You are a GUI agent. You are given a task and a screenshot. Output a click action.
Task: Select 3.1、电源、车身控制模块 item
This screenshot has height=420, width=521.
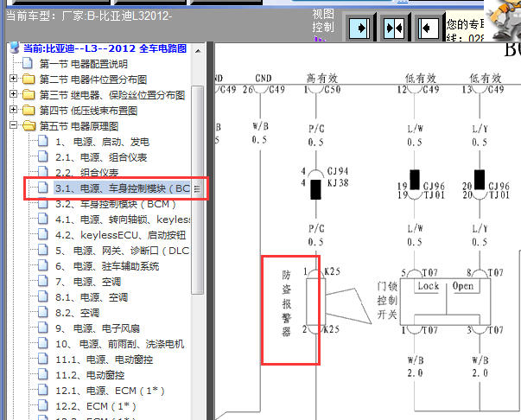pyautogui.click(x=123, y=188)
